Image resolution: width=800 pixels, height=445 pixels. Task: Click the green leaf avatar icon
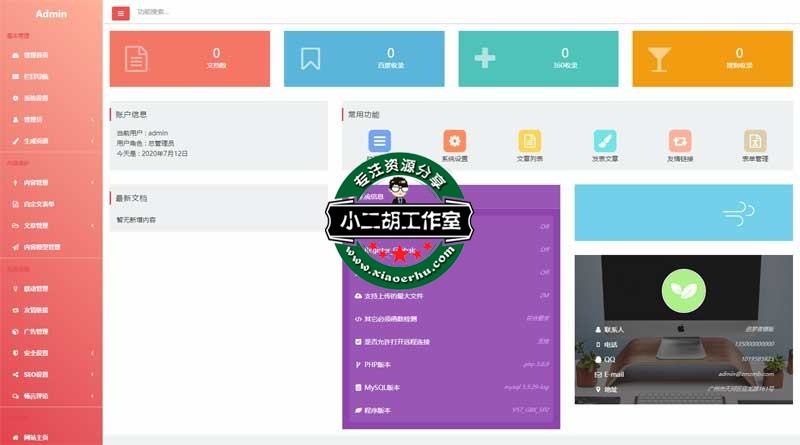coord(683,290)
